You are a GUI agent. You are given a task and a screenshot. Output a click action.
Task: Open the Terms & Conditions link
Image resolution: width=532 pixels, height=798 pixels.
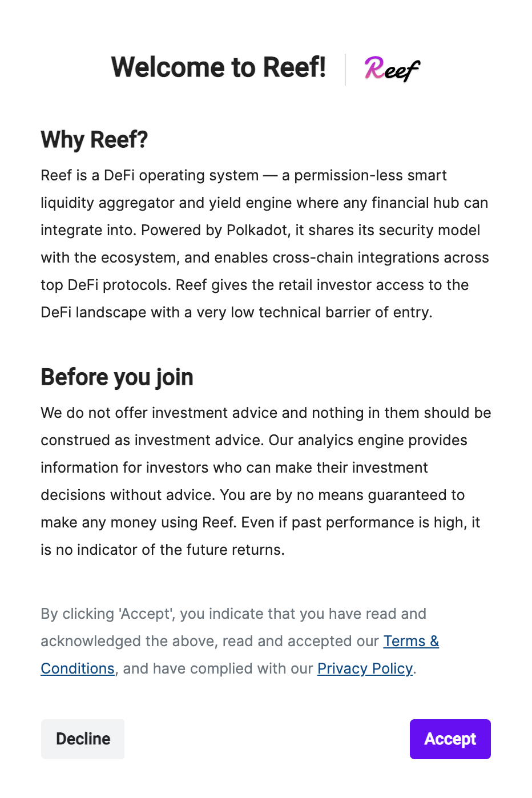[411, 641]
